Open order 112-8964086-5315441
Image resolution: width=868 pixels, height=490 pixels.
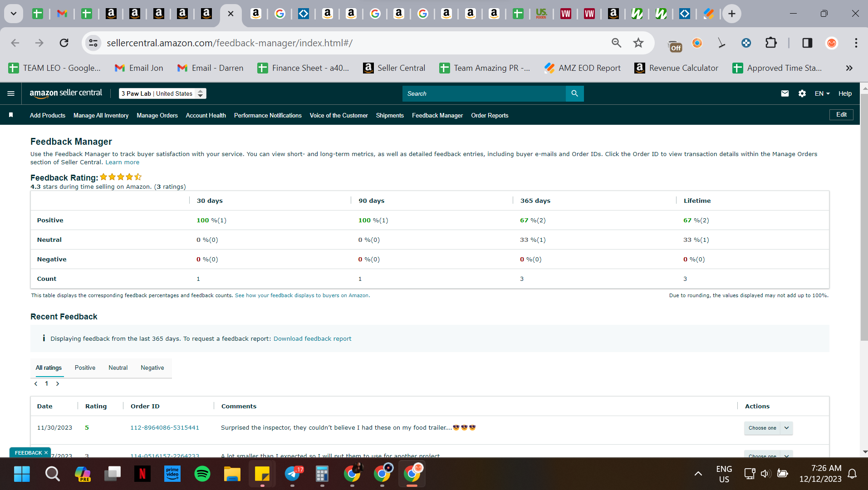tap(165, 428)
